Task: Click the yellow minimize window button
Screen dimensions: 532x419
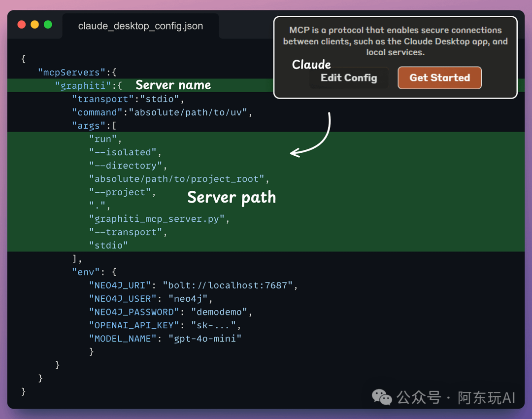Action: [34, 25]
